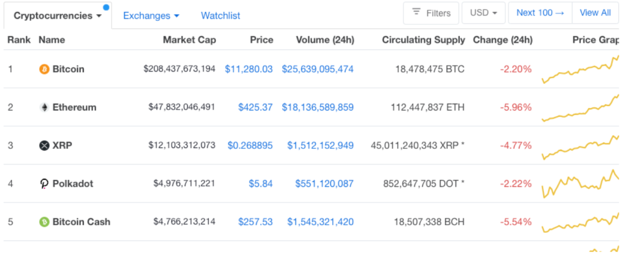Image resolution: width=644 pixels, height=258 pixels.
Task: Open Bitcoin price link $11,280.03
Action: (249, 69)
